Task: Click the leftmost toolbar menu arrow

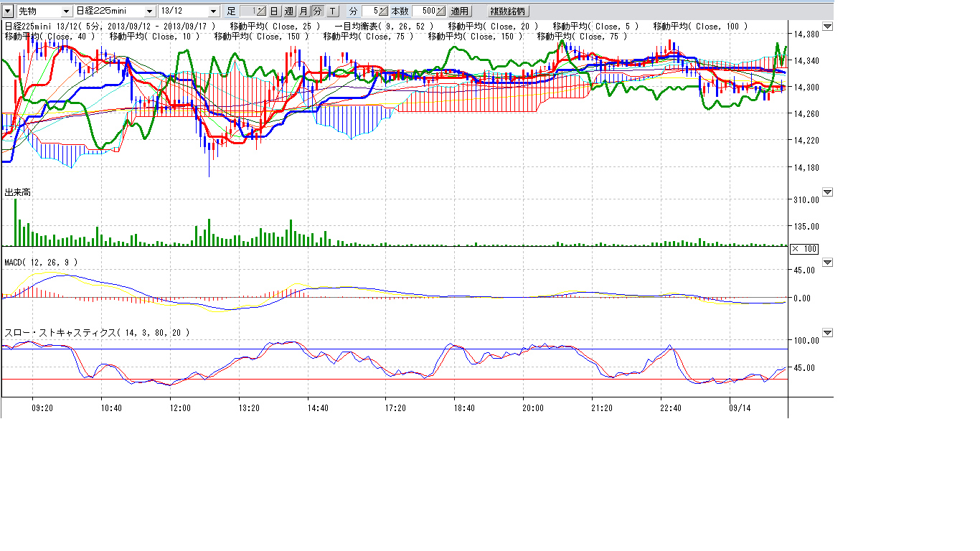Action: 8,11
